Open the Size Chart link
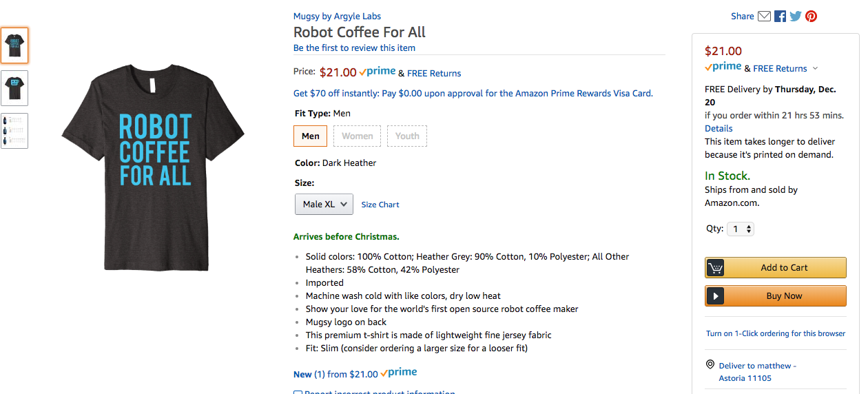868x394 pixels. [x=380, y=205]
